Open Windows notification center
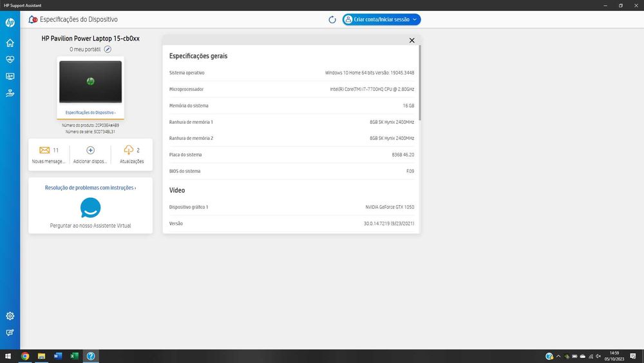Image resolution: width=644 pixels, height=363 pixels. point(633,357)
